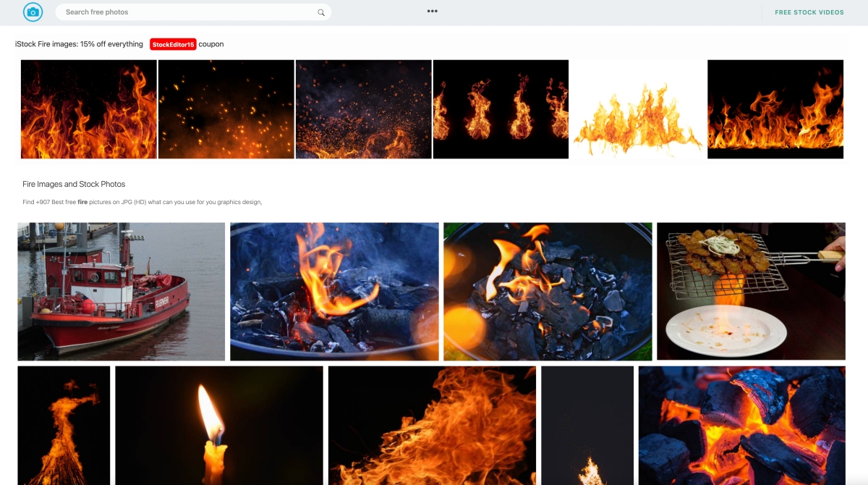Click the camera logo icon

(x=33, y=12)
